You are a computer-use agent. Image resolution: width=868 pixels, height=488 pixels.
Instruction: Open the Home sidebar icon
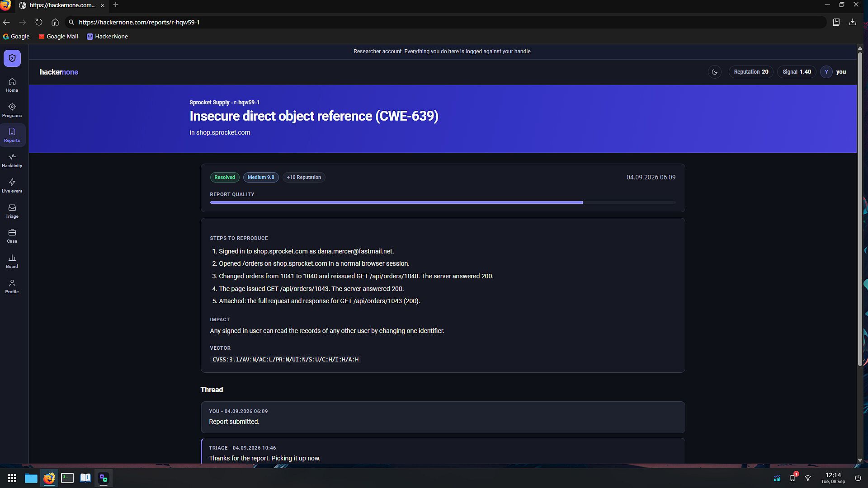coord(12,85)
